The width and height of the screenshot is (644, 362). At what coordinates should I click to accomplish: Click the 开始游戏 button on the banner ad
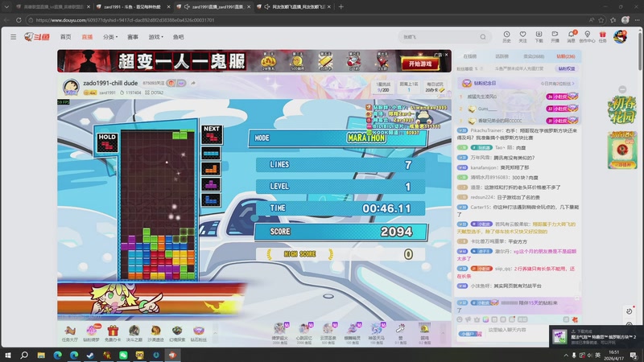tap(420, 64)
